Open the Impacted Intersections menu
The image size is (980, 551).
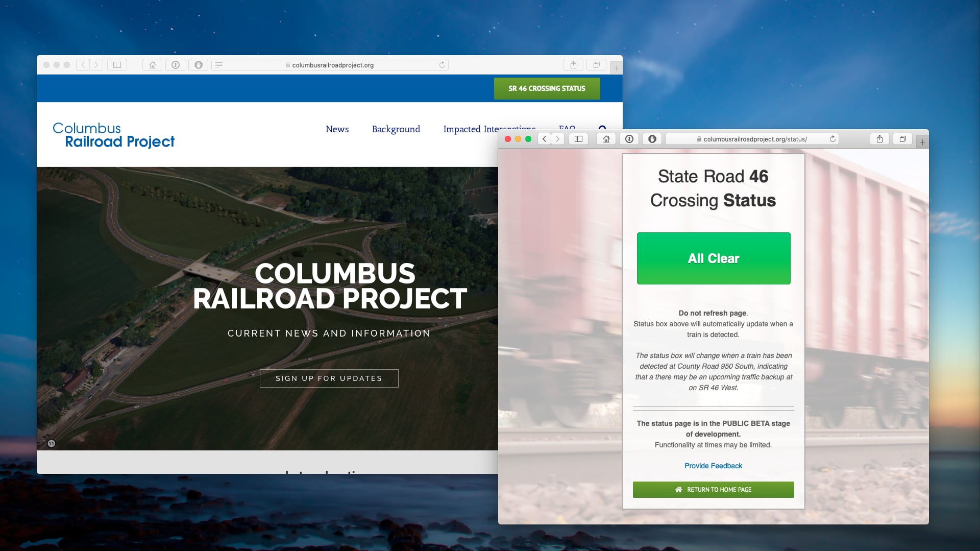coord(470,129)
